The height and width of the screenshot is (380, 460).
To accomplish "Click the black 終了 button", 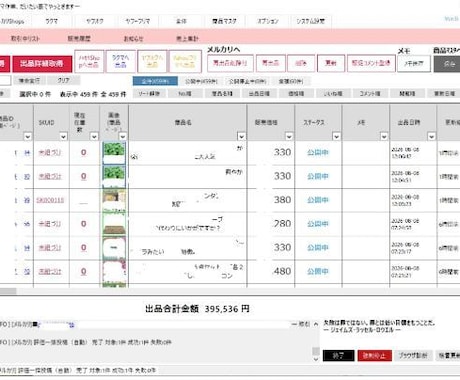I will (x=338, y=356).
